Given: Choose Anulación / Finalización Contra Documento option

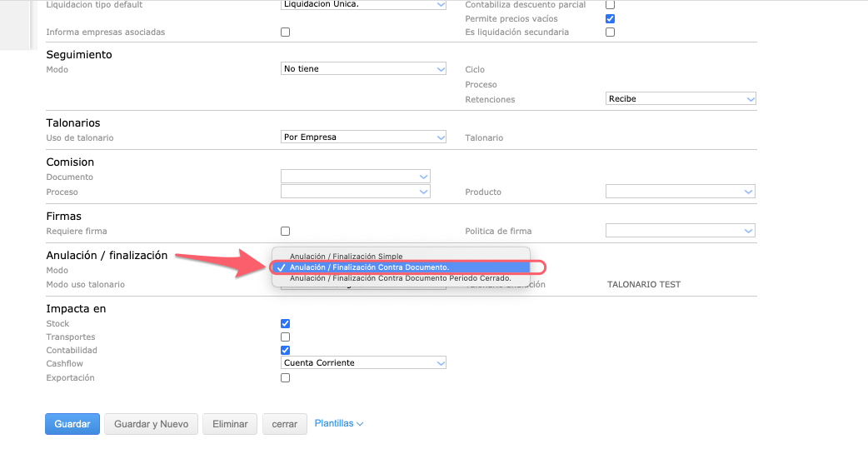Looking at the screenshot, I should [369, 267].
